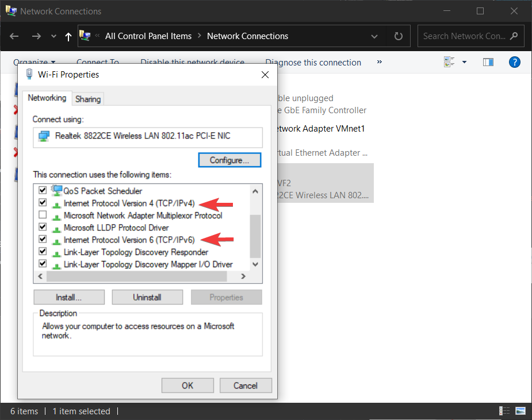This screenshot has width=532, height=420.
Task: Switch to the Sharing tab
Action: tap(88, 99)
